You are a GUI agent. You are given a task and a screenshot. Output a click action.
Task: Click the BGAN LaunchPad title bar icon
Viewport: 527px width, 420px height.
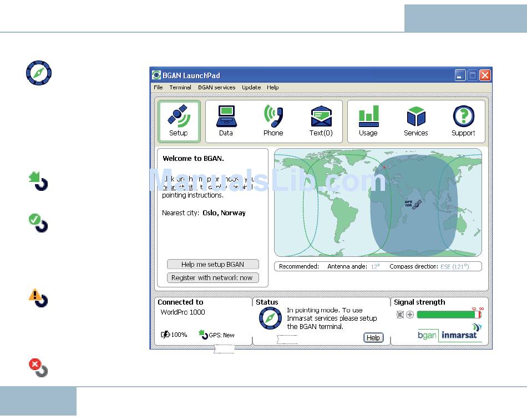click(x=156, y=75)
